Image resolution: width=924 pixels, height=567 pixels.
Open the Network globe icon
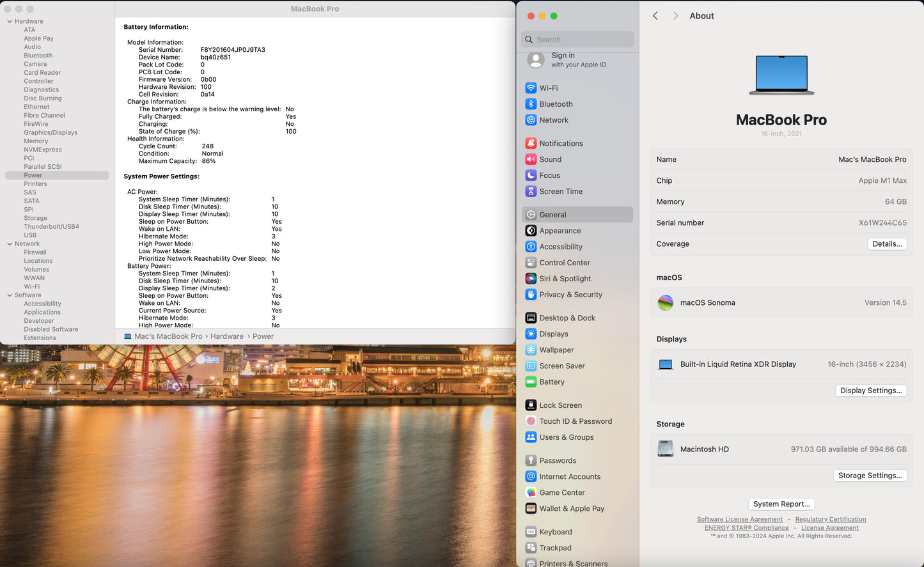coord(531,120)
